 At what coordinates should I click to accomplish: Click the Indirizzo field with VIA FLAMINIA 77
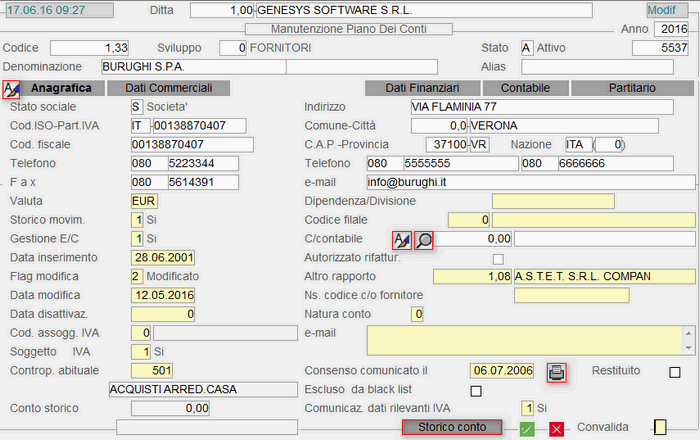pos(549,106)
